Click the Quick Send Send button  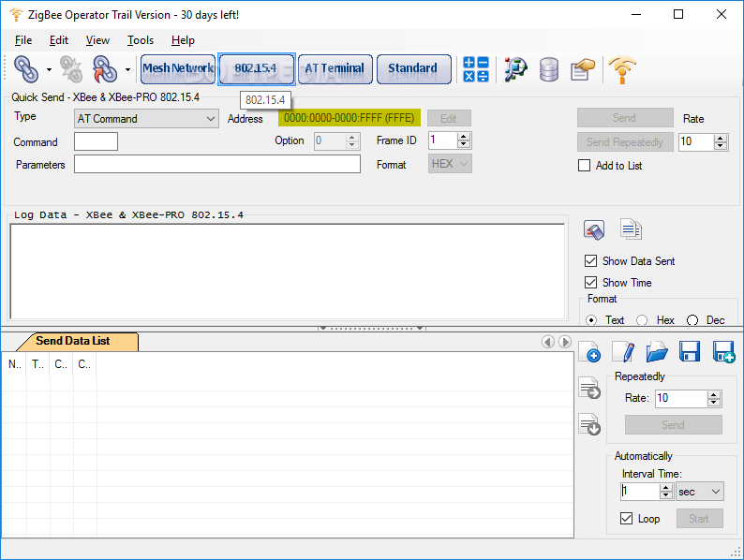tap(625, 118)
